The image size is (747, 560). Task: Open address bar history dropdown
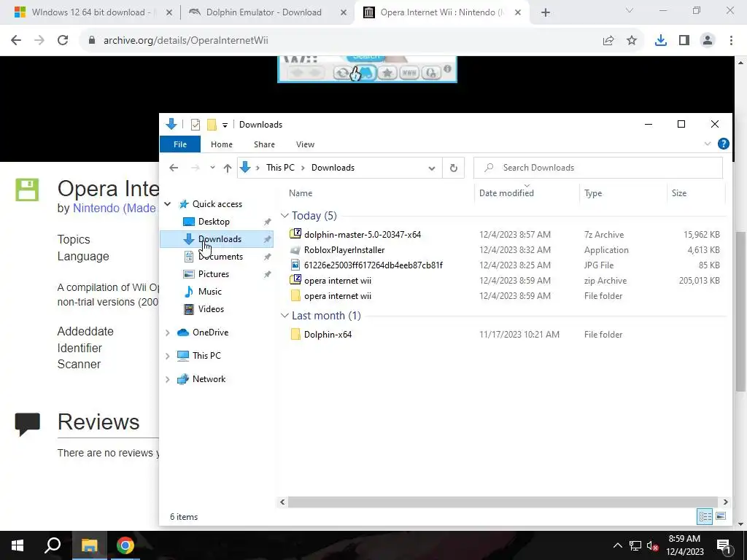(x=432, y=168)
